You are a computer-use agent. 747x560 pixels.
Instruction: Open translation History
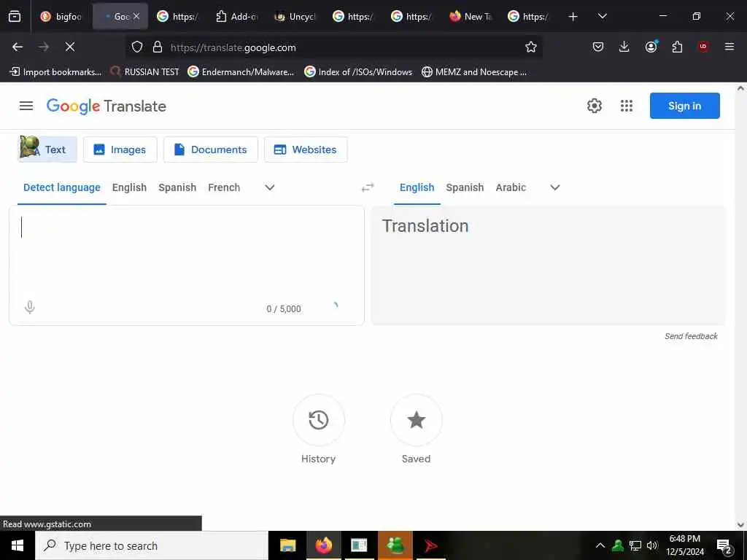click(x=318, y=421)
